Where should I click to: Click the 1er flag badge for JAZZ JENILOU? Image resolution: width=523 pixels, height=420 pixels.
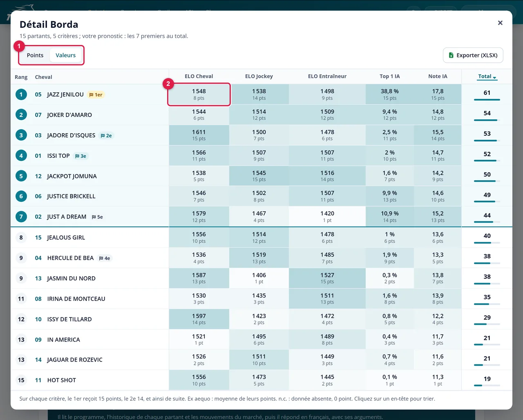point(96,95)
